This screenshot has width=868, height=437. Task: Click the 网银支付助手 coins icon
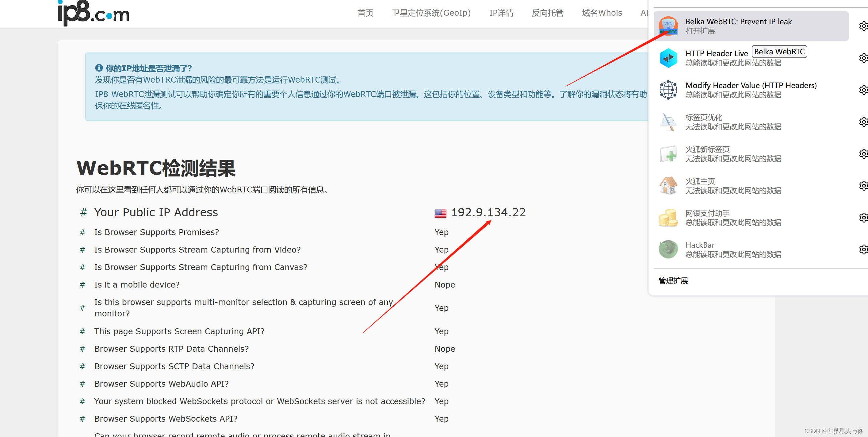click(668, 218)
